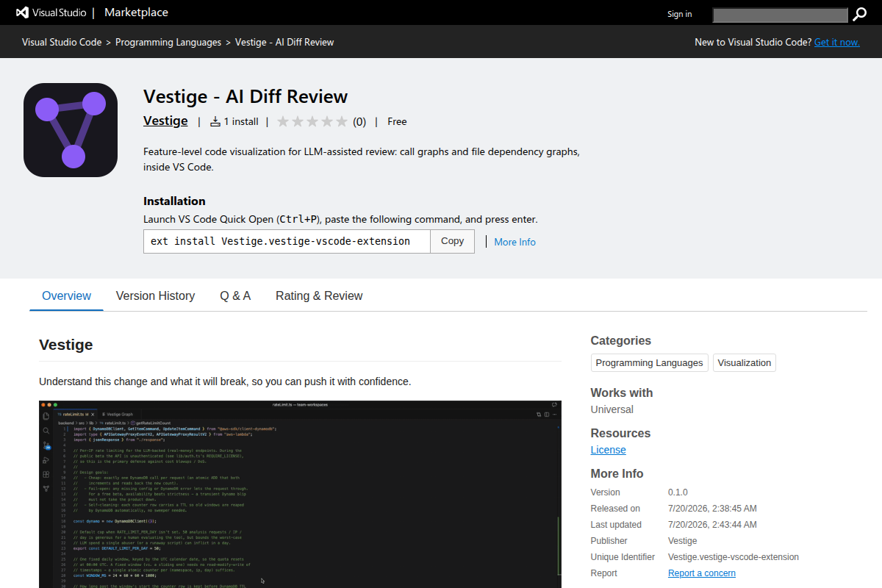Switch to Rating & Review tab
Viewport: 882px width, 588px height.
point(319,295)
